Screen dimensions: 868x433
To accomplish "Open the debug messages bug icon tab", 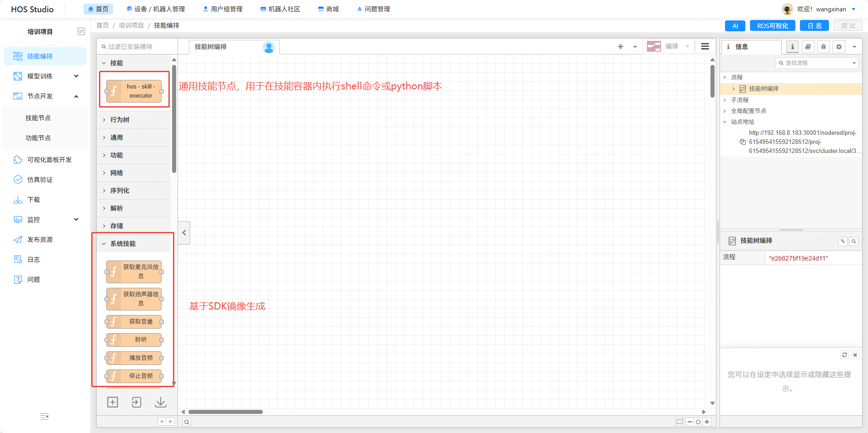I will pos(823,47).
